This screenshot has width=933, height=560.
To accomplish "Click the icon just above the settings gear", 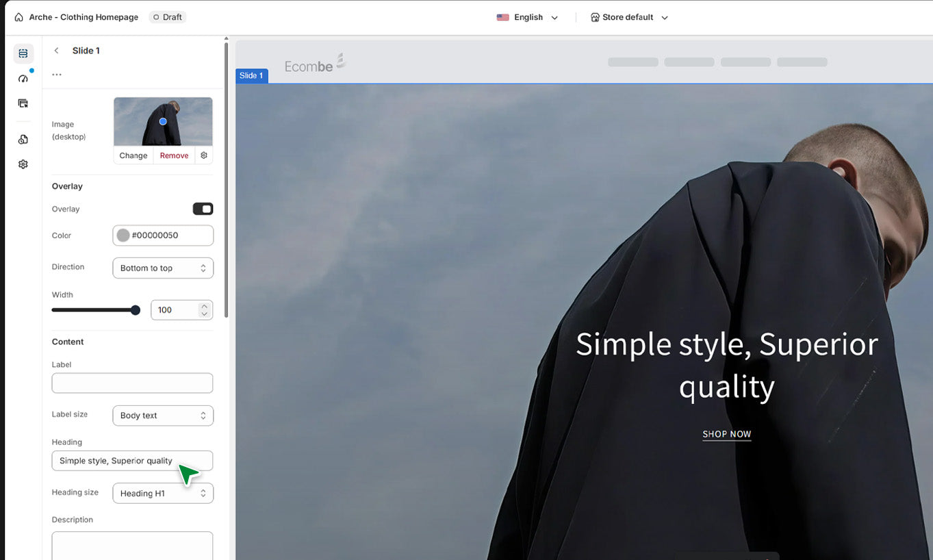I will (23, 140).
